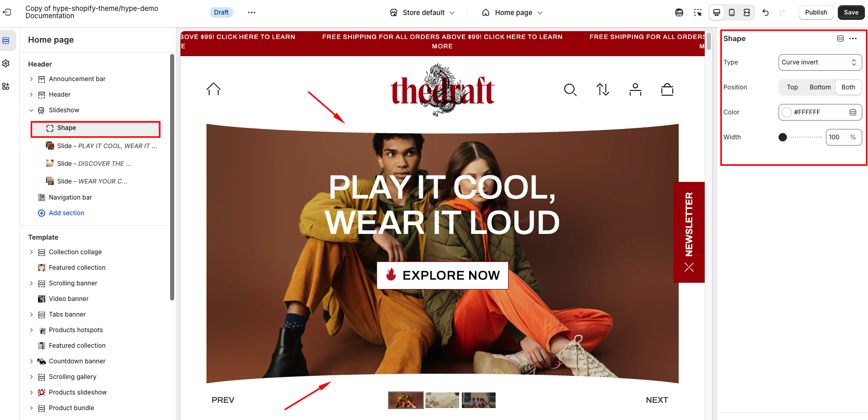Switch to mobile preview icon
Viewport: 868px width, 420px height.
pyautogui.click(x=732, y=12)
